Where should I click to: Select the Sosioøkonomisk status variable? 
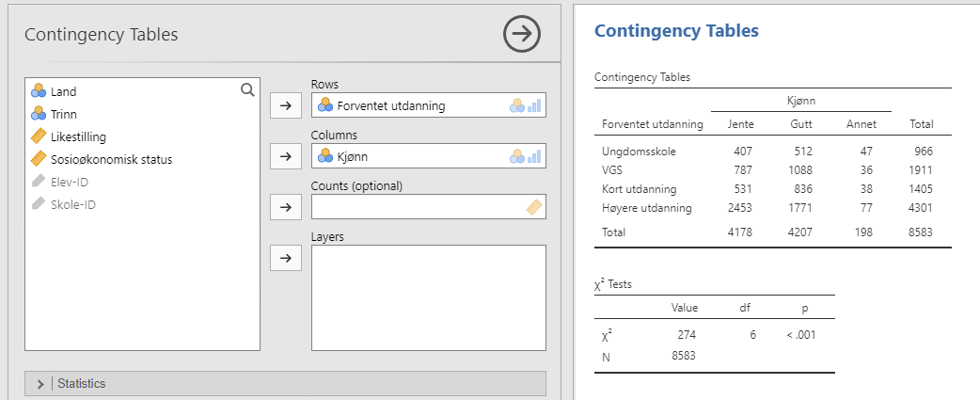click(x=111, y=159)
